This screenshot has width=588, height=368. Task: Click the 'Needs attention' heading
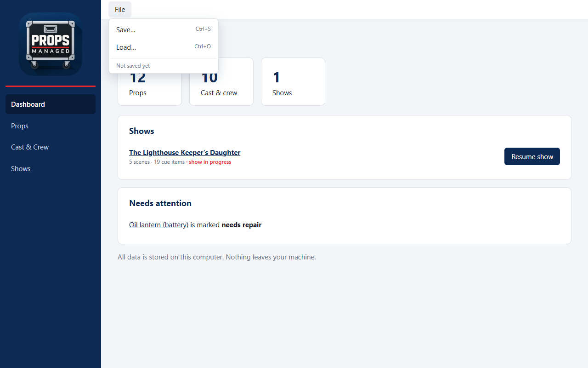click(x=160, y=203)
